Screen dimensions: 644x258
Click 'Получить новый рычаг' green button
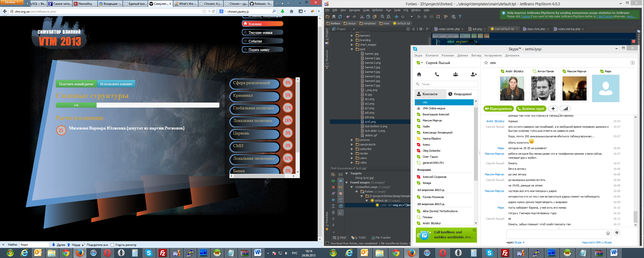[76, 84]
